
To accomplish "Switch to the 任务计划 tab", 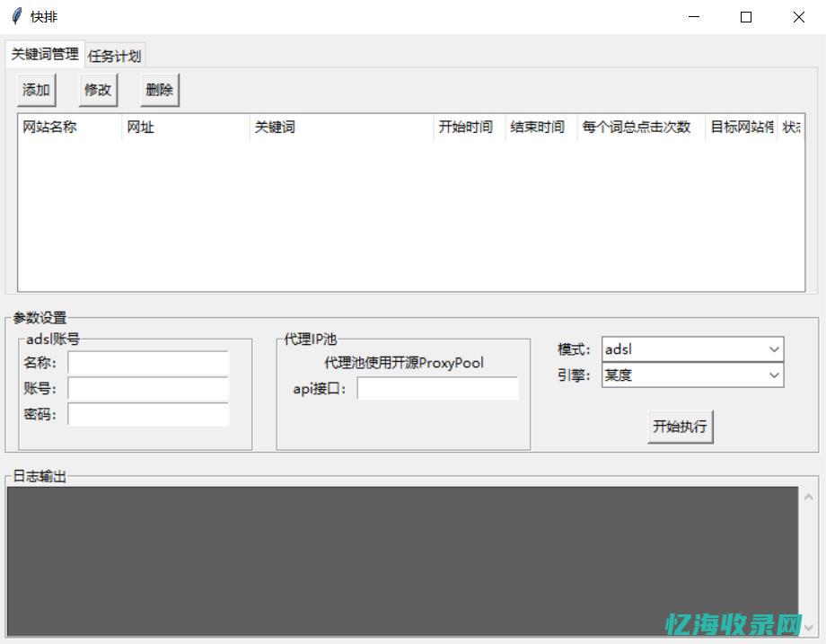I will click(115, 55).
